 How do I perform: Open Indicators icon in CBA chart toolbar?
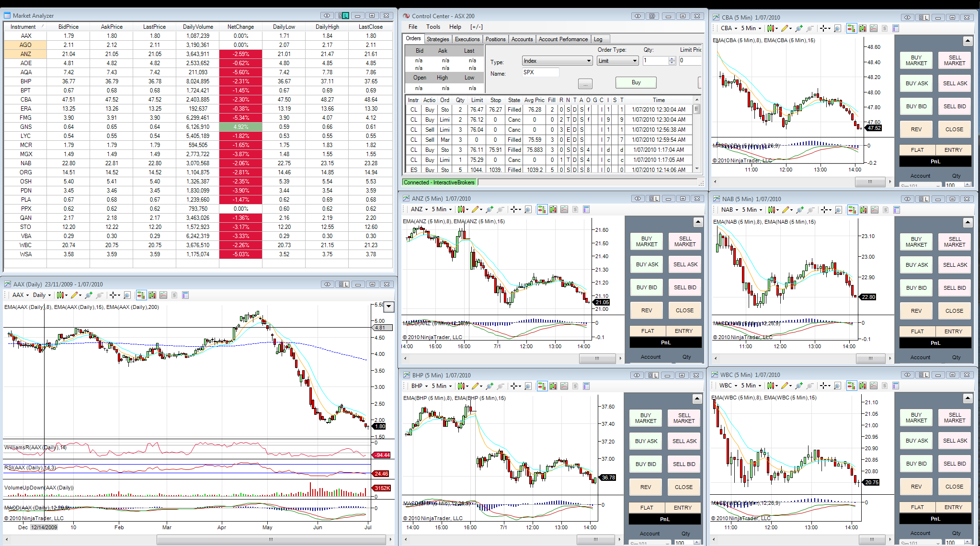pos(874,28)
